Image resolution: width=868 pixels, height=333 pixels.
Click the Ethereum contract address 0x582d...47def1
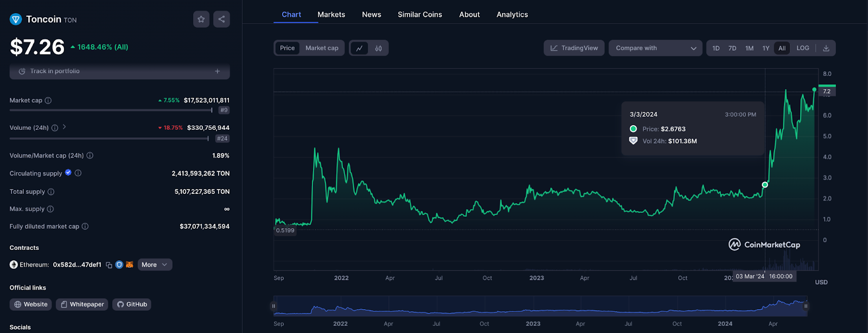77,265
